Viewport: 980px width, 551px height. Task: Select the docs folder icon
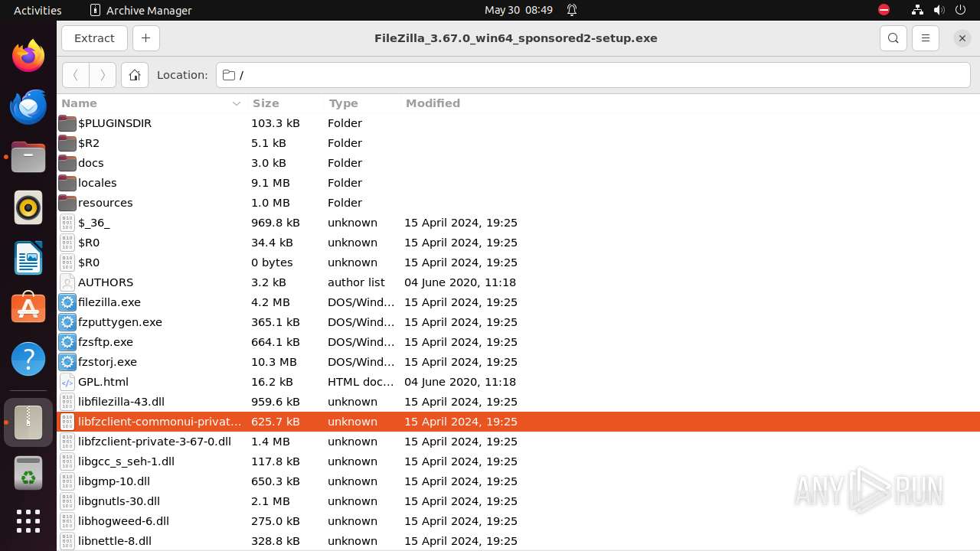(x=67, y=163)
